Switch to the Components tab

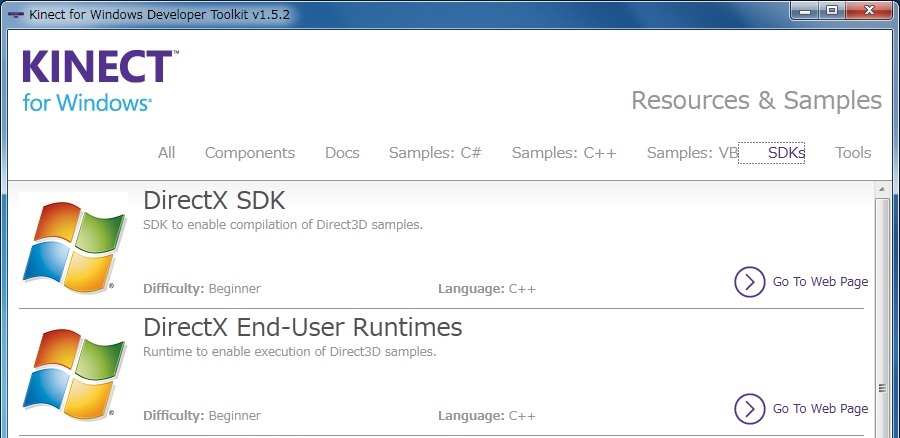tap(250, 153)
